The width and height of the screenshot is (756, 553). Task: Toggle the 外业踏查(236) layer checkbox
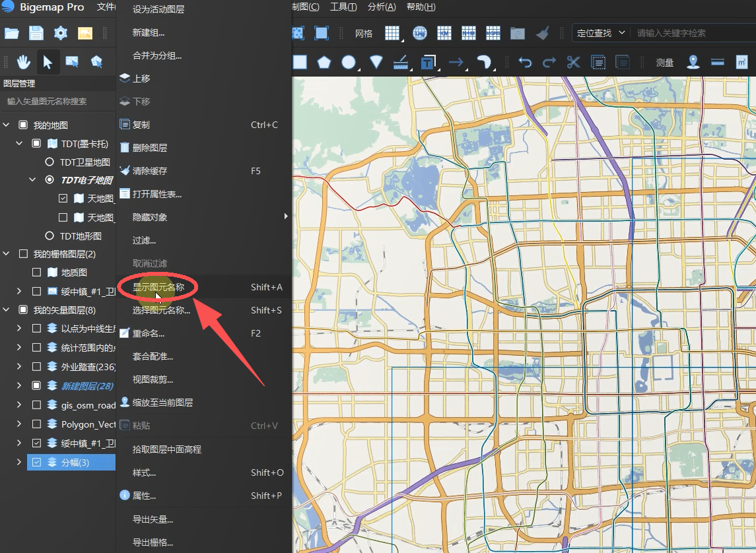(x=36, y=367)
